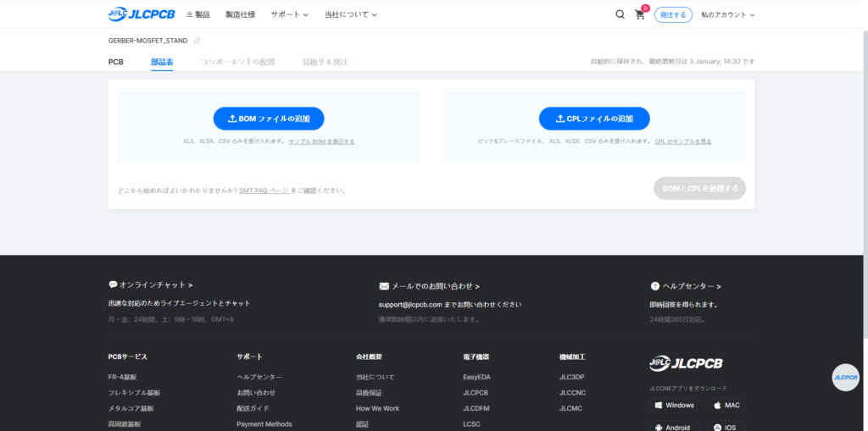
Task: Download the Android JLCONE app
Action: 674,428
